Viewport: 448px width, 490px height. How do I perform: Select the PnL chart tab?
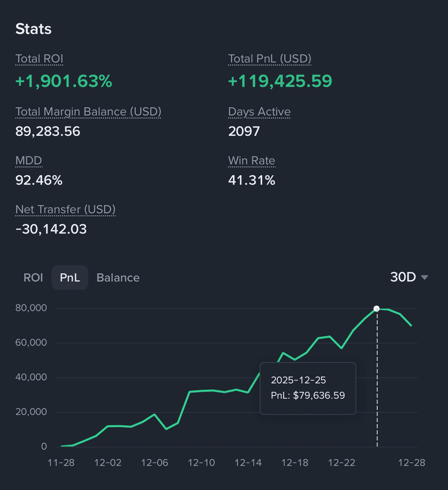tap(70, 277)
